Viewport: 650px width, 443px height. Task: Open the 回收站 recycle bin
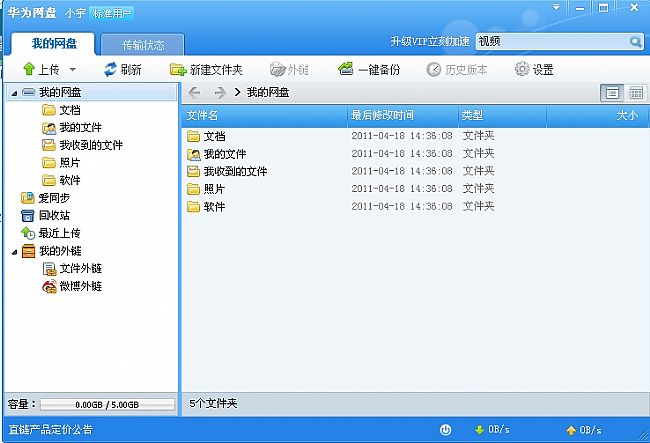(x=46, y=215)
